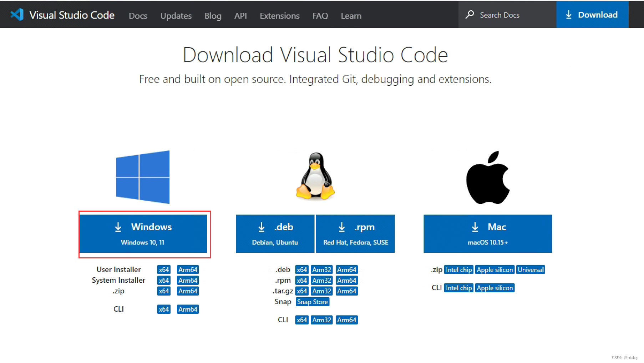Select Linux .tar.gz x64 link
Image resolution: width=644 pixels, height=363 pixels.
302,291
